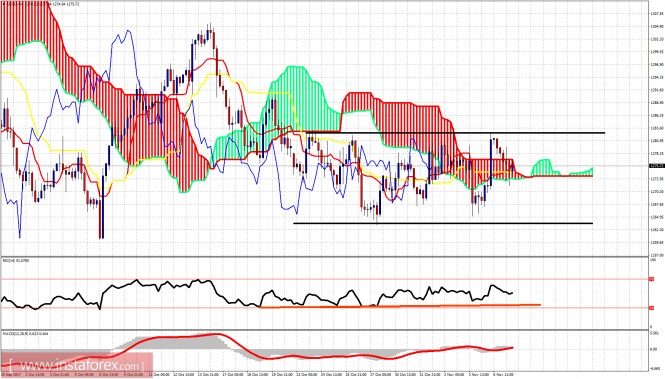Click the red 70 level tag on RSI scale
The image size is (665, 379).
(651, 279)
